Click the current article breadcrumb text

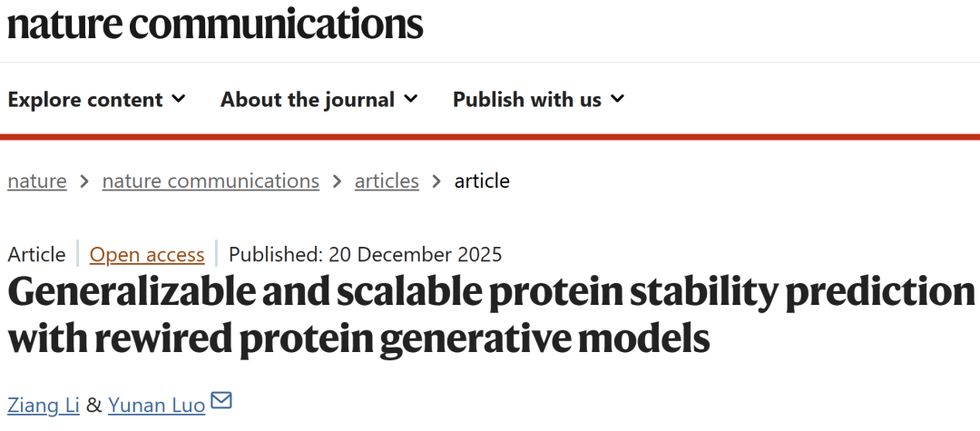(482, 181)
